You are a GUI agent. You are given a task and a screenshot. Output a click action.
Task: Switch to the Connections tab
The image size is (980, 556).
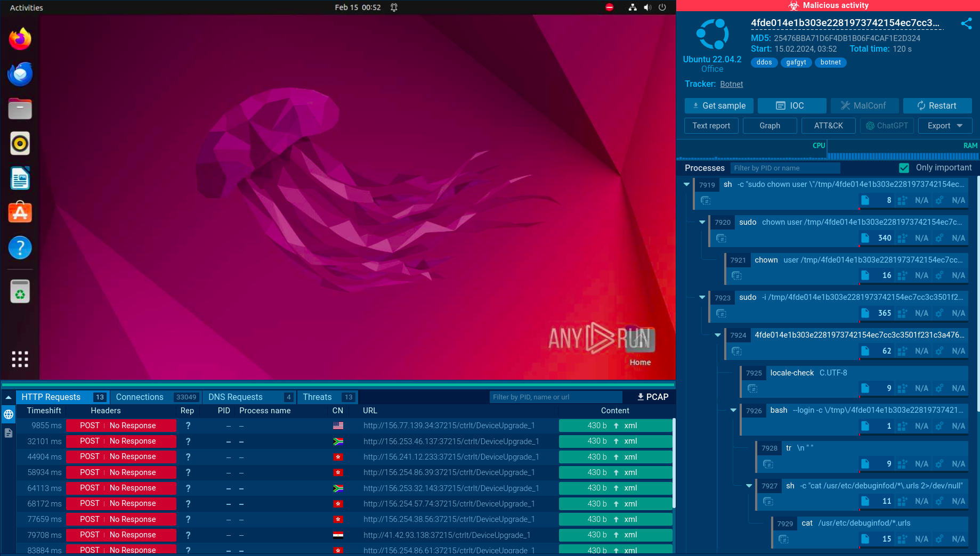coord(140,397)
